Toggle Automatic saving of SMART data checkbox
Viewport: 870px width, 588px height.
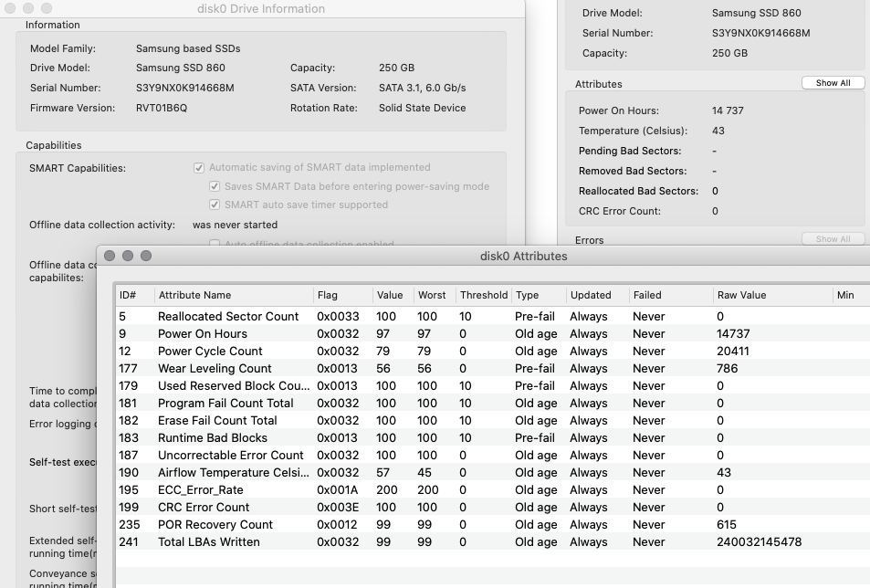pos(199,167)
